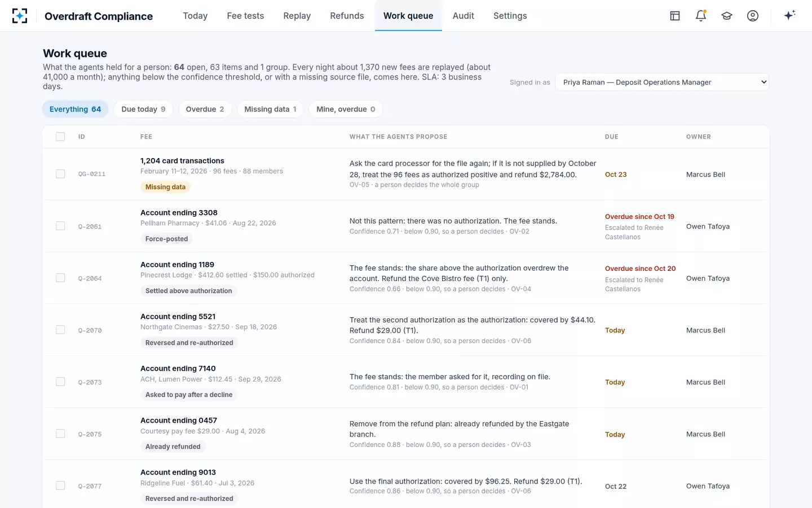Open the Fee tests tab
This screenshot has width=812, height=508.
click(x=245, y=16)
